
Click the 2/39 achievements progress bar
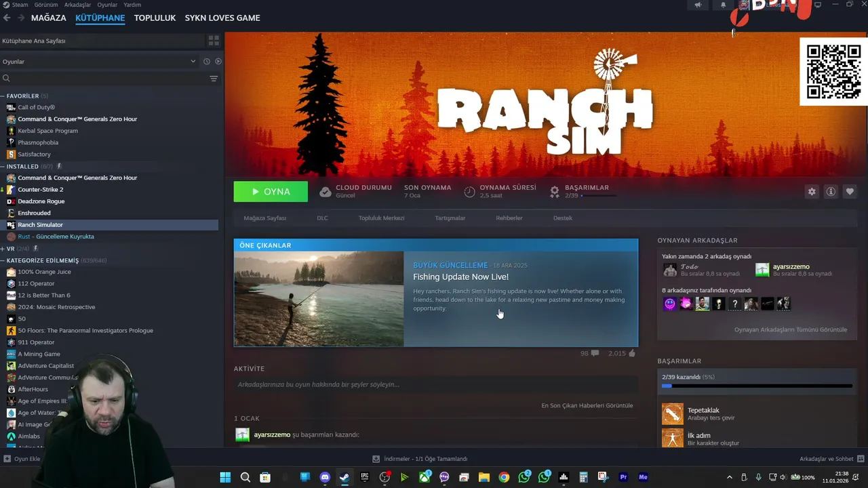(x=757, y=386)
